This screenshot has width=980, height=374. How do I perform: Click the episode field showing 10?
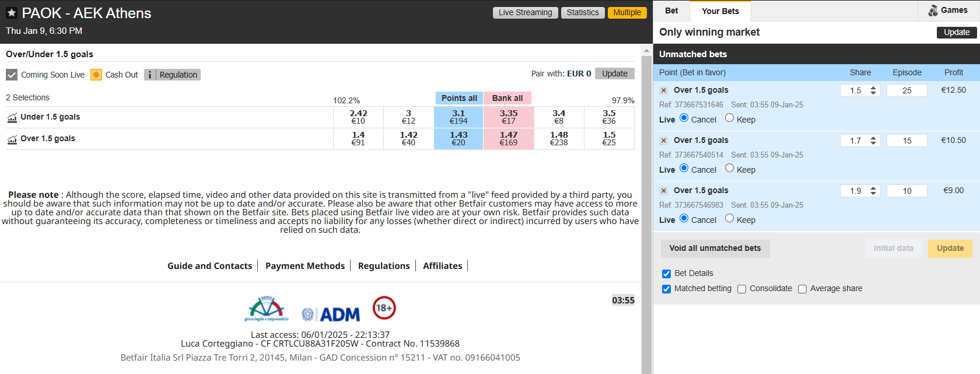pyautogui.click(x=907, y=191)
